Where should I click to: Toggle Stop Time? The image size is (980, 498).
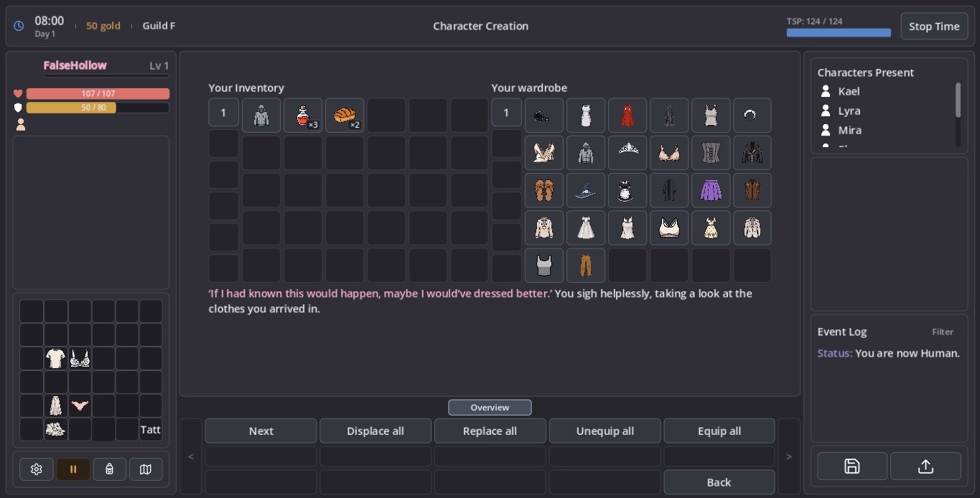click(x=934, y=27)
